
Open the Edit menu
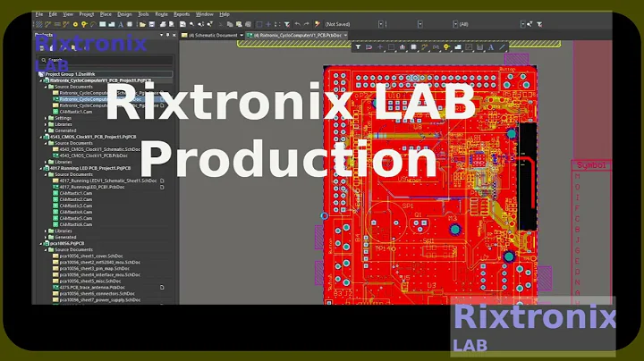53,14
